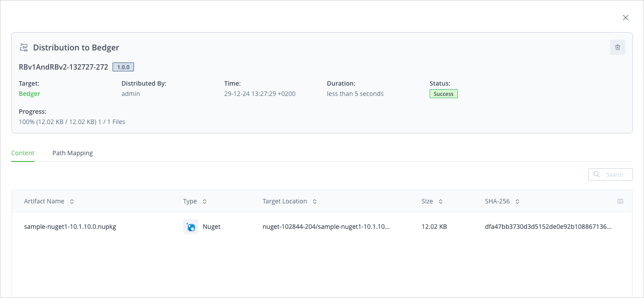Click the 100% progress text under Progress

(x=71, y=121)
